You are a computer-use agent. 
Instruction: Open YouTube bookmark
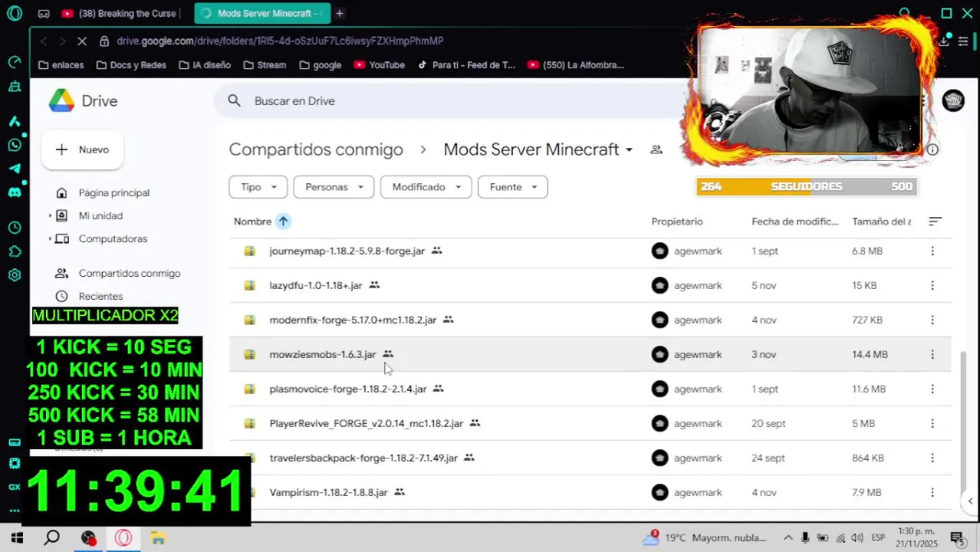(380, 65)
